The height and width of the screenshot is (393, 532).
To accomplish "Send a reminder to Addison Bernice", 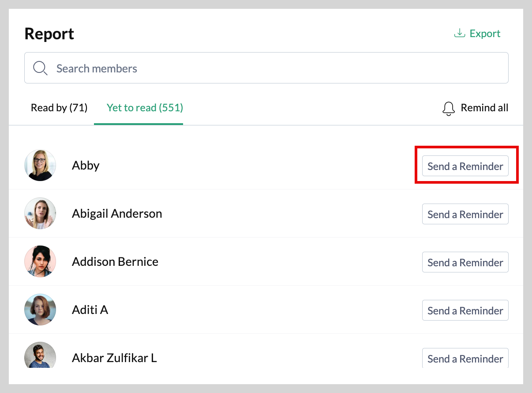I will [465, 262].
